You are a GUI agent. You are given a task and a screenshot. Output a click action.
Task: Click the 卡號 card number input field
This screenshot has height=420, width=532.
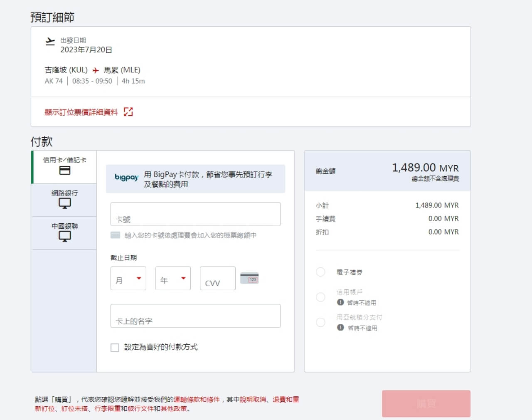tap(195, 214)
